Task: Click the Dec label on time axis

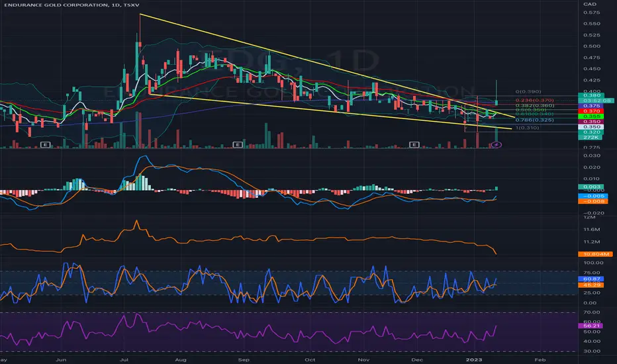Action: coord(417,359)
